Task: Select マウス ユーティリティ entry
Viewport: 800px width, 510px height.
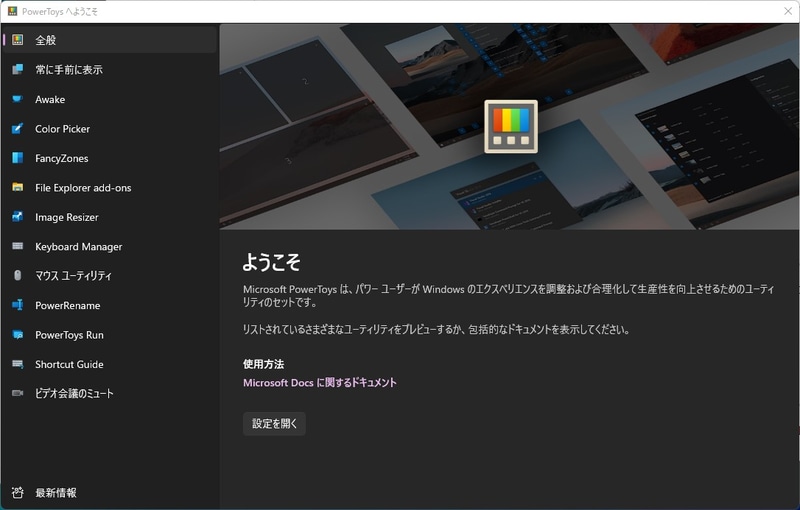Action: tap(110, 275)
